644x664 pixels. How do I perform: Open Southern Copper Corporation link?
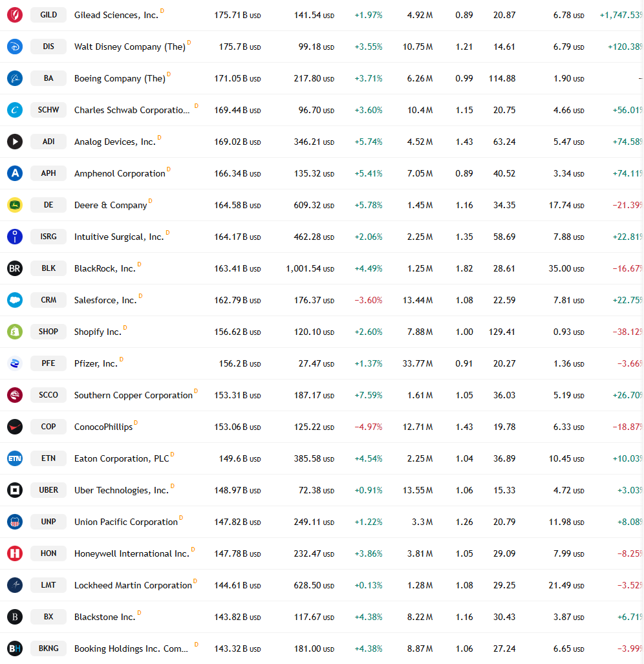pyautogui.click(x=133, y=396)
